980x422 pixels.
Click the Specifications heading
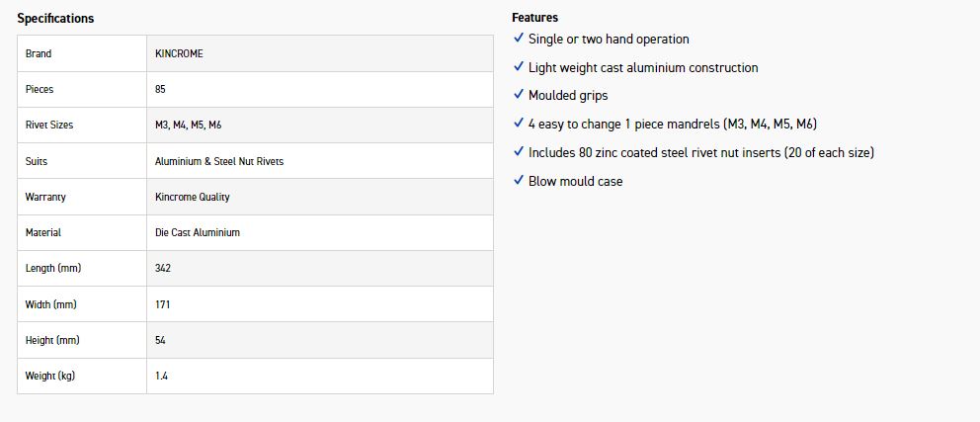[x=55, y=19]
